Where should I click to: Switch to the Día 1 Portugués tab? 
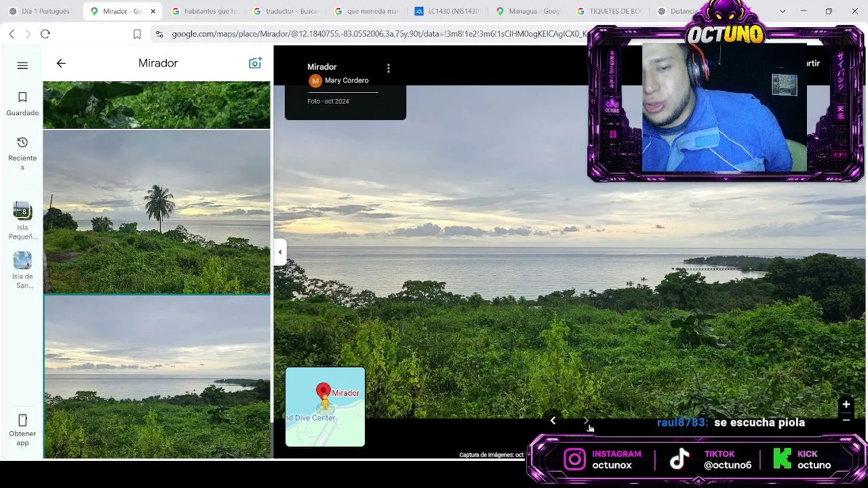[x=41, y=12]
